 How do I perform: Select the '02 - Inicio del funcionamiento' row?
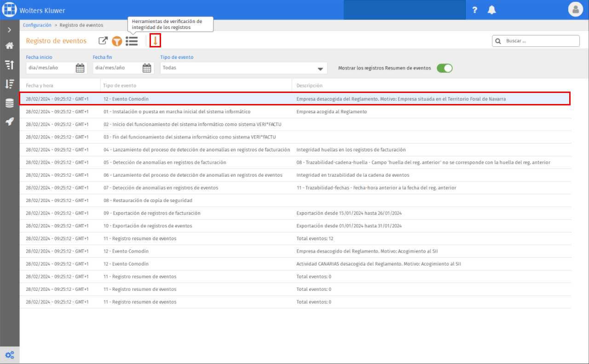295,124
